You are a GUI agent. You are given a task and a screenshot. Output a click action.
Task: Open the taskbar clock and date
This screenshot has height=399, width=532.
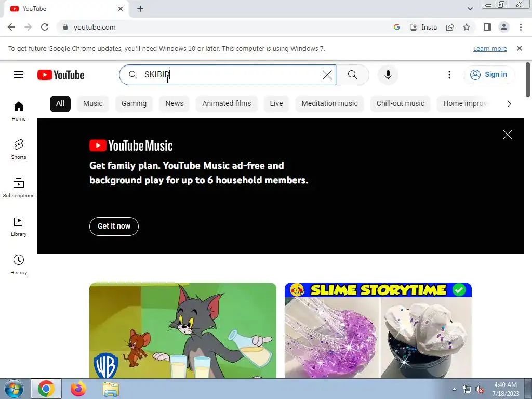pos(506,389)
